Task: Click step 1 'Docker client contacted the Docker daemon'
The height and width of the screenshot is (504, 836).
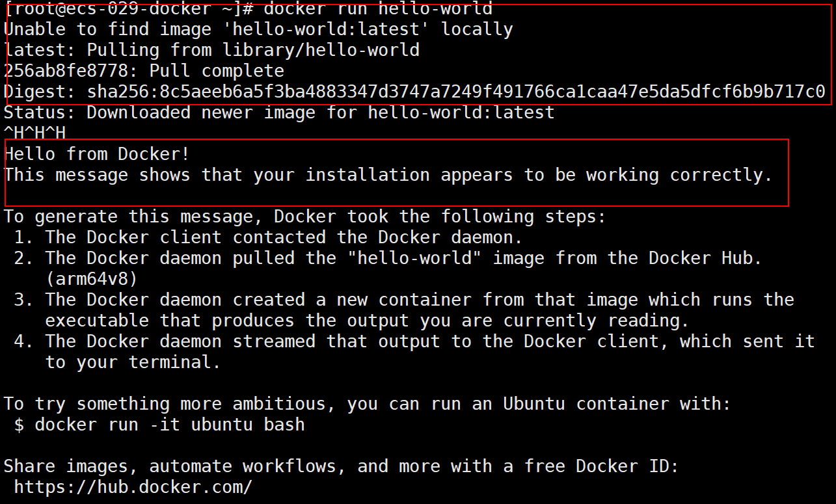Action: [x=269, y=237]
